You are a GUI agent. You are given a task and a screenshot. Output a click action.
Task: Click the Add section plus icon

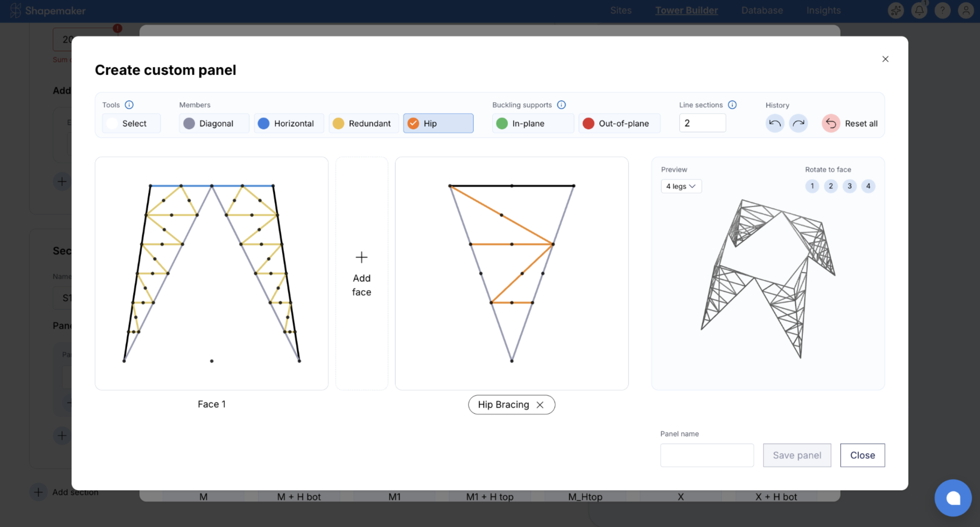click(38, 492)
